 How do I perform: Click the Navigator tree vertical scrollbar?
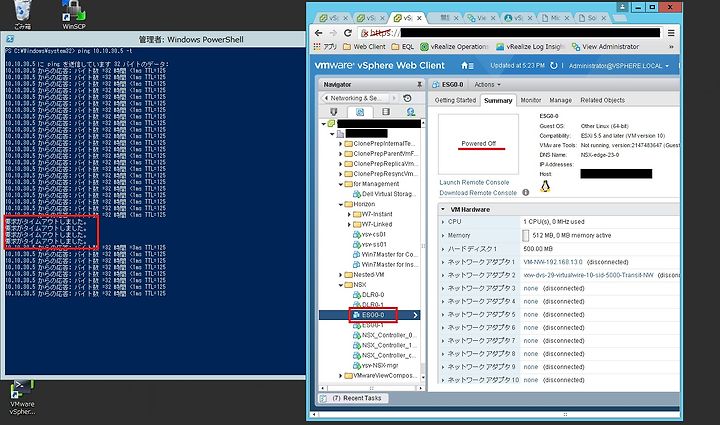coord(423,248)
